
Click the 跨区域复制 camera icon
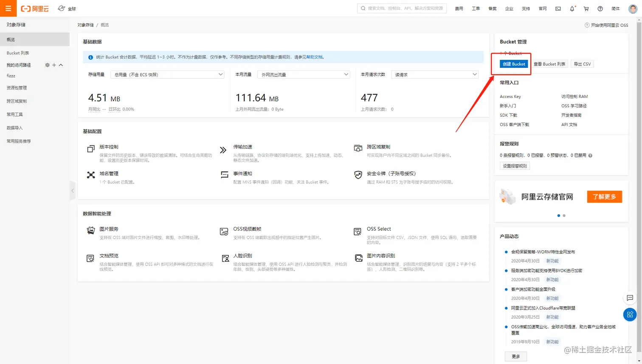pos(358,148)
